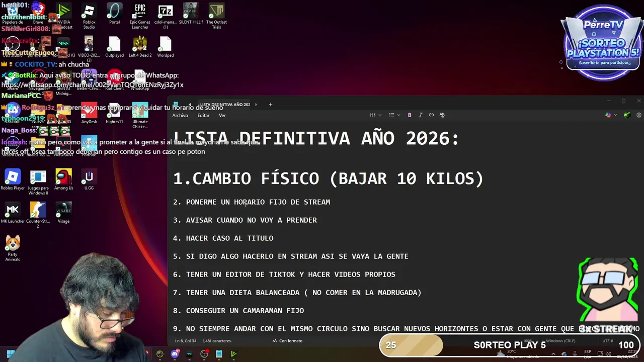The height and width of the screenshot is (362, 644).
Task: Open the H1 heading dropdown
Action: pos(376,115)
